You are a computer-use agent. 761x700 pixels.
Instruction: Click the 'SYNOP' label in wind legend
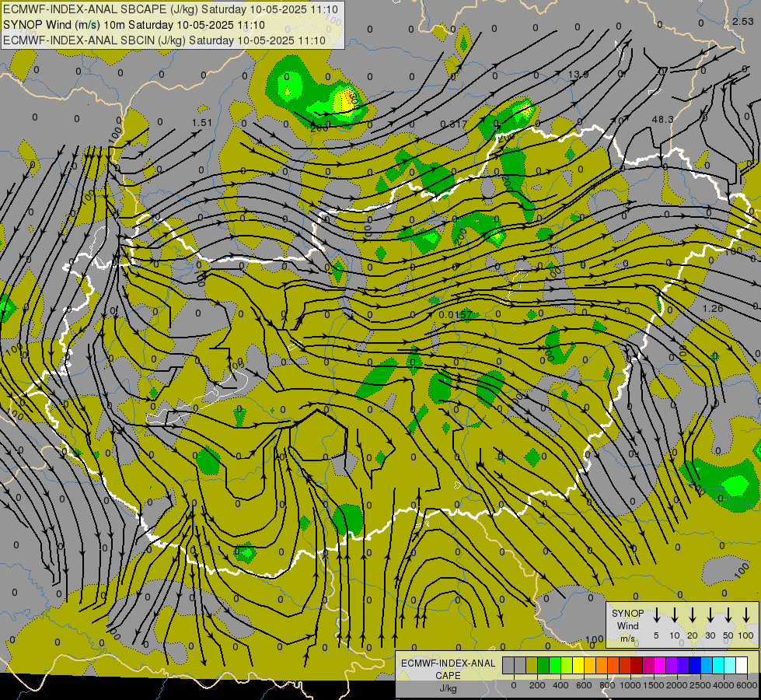click(x=627, y=613)
